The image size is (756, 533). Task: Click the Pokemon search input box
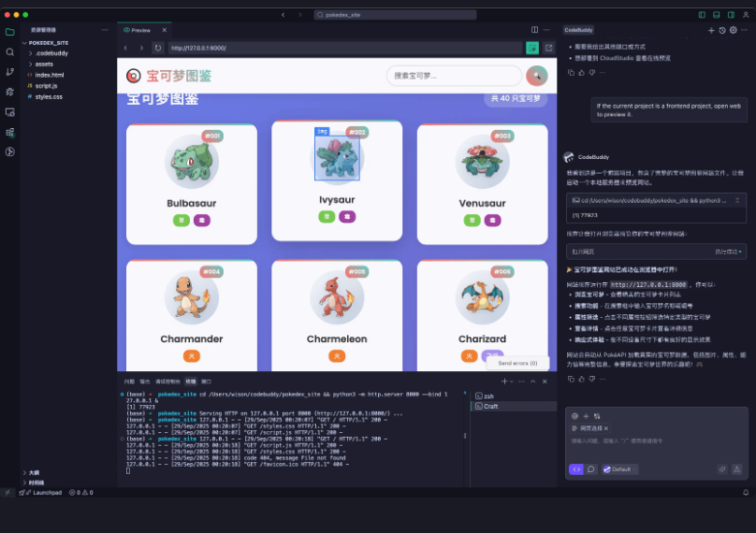[x=454, y=76]
